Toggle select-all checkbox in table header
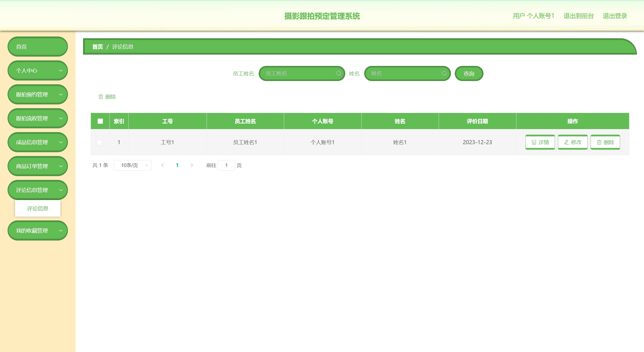 coord(100,121)
